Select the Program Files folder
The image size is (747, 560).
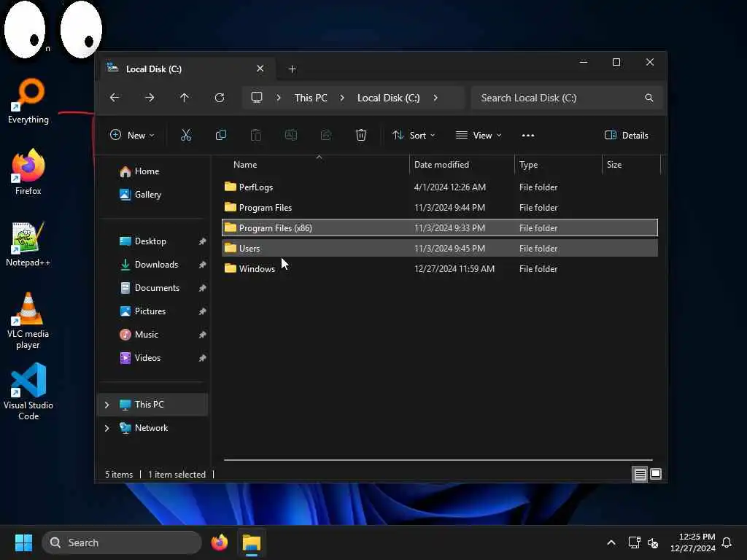439,208
